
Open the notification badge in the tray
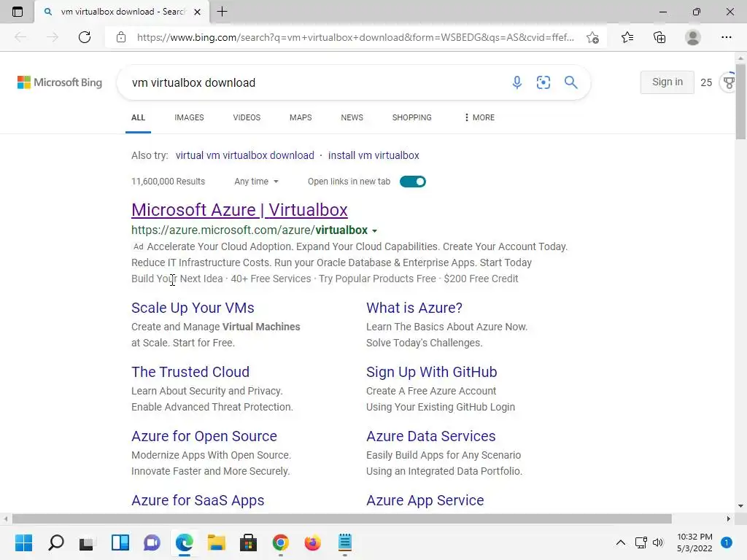(x=727, y=542)
